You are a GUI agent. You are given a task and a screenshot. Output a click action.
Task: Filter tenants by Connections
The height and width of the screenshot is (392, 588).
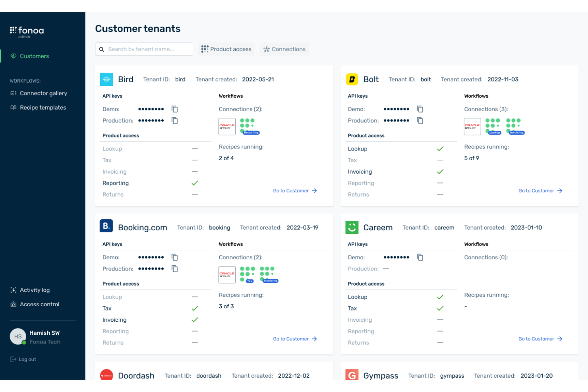tap(284, 49)
